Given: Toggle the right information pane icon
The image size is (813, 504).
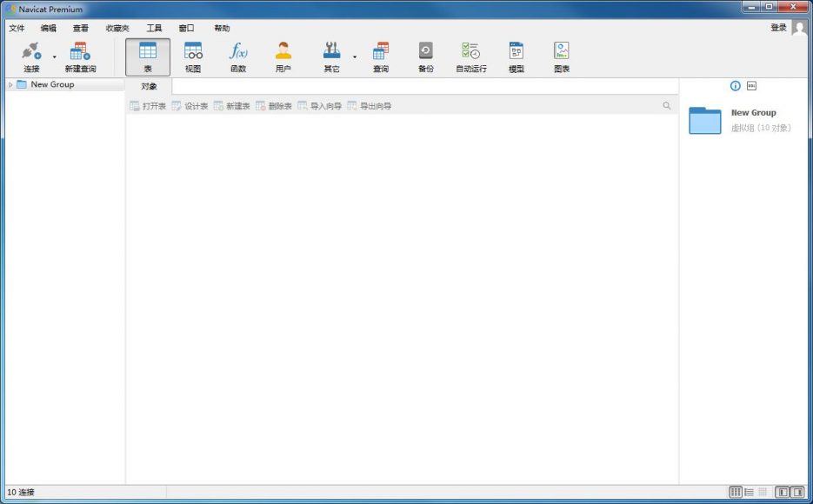Looking at the screenshot, I should (x=798, y=492).
